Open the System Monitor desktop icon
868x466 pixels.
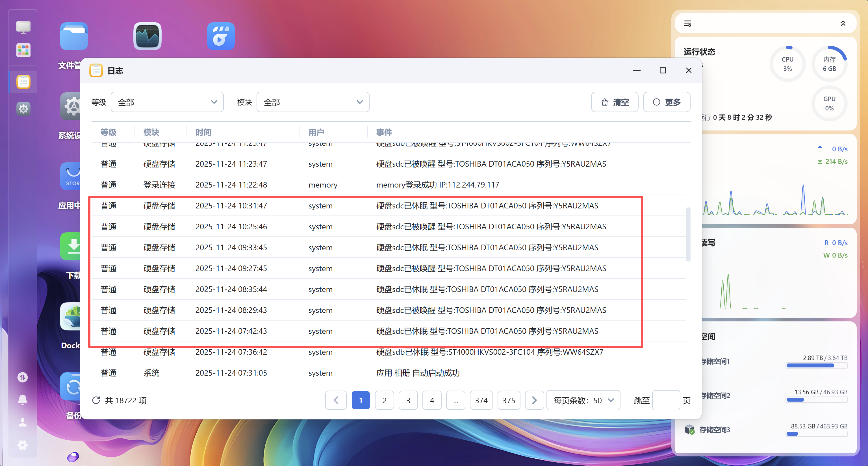point(147,36)
